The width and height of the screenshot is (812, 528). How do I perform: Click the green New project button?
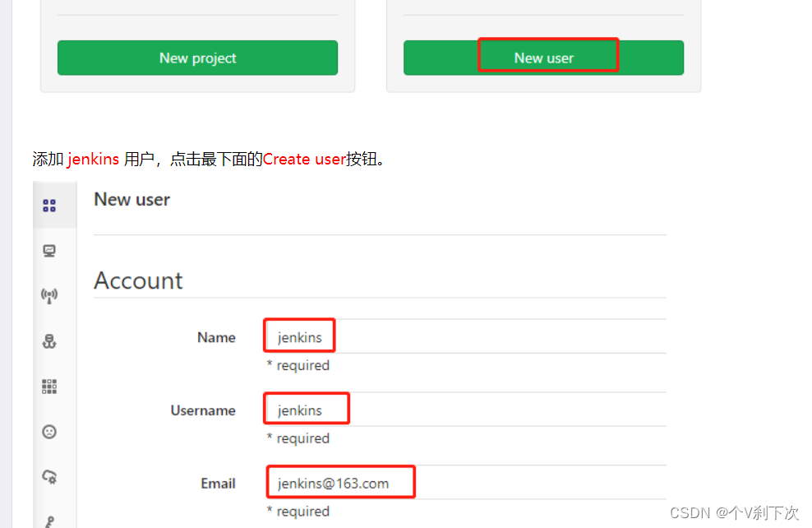tap(197, 58)
